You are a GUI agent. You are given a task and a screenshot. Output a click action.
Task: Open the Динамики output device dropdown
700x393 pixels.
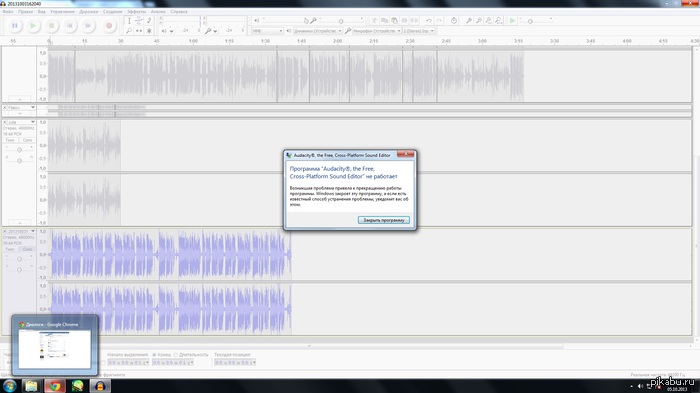[318, 31]
